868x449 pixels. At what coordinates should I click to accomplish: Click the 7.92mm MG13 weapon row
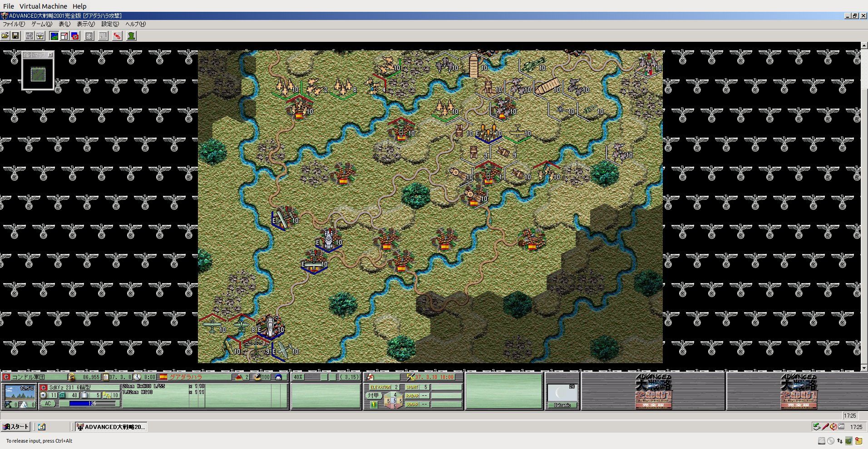163,392
